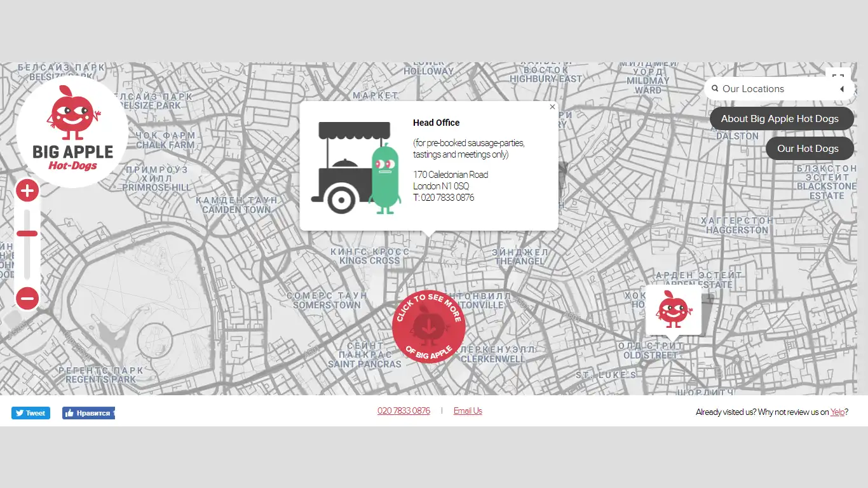Click the Blackstone Estate map label
Viewport: 868px width, 488px height.
pos(827,182)
